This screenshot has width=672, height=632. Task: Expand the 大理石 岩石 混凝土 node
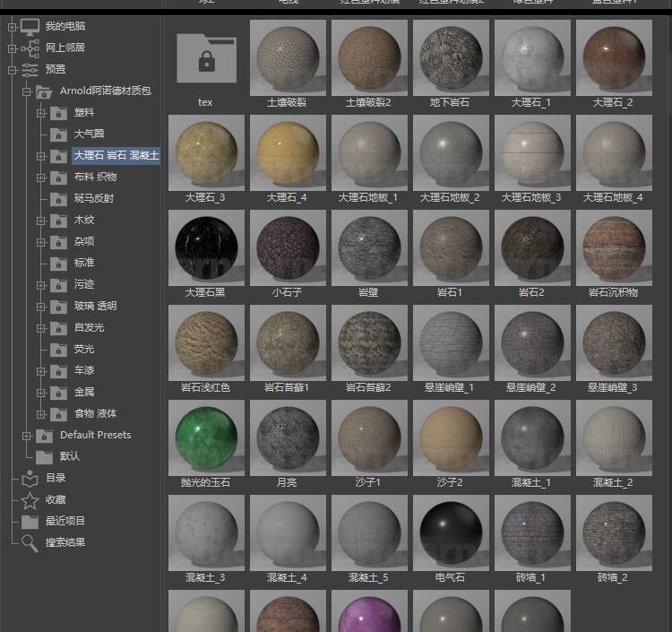[x=40, y=156]
